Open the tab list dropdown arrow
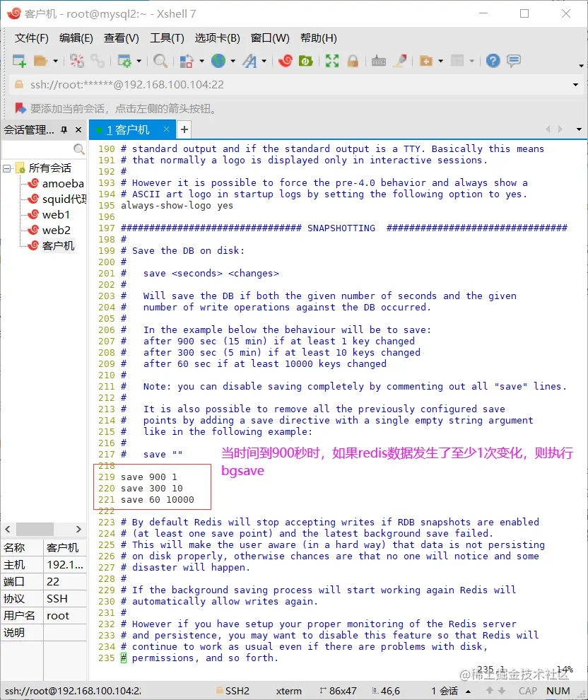 coord(579,129)
